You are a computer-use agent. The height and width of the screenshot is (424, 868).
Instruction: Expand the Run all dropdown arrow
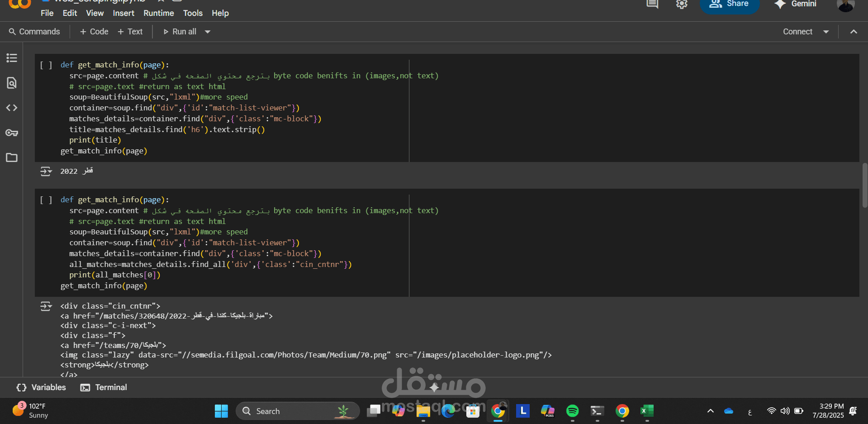[x=208, y=32]
